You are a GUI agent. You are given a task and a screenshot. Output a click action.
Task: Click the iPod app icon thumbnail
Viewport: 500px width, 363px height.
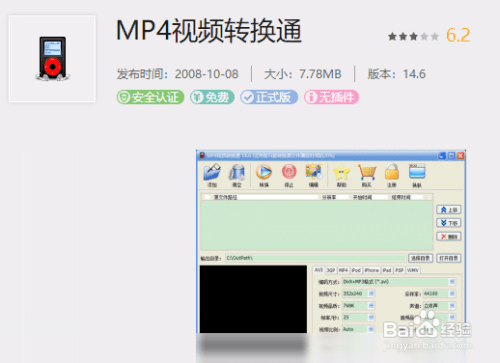click(52, 59)
